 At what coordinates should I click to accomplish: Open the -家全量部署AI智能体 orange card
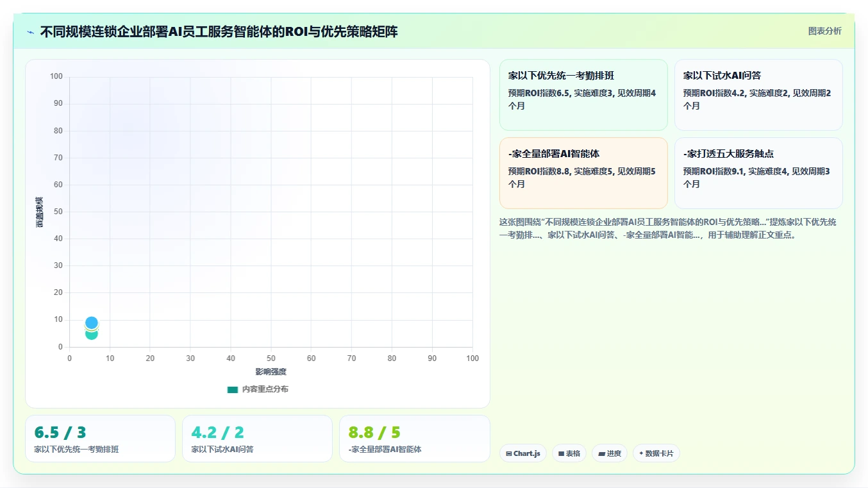pos(583,173)
